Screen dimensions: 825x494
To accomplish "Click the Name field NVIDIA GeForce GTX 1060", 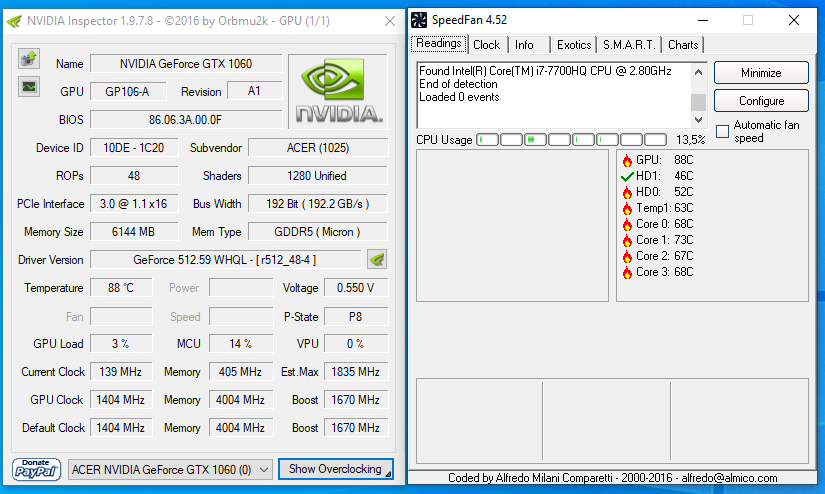I will [x=186, y=64].
